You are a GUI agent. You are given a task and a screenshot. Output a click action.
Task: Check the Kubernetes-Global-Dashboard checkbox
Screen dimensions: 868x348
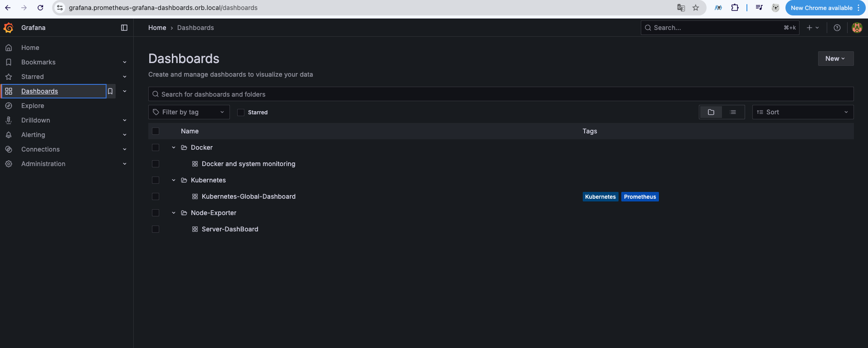coord(156,196)
